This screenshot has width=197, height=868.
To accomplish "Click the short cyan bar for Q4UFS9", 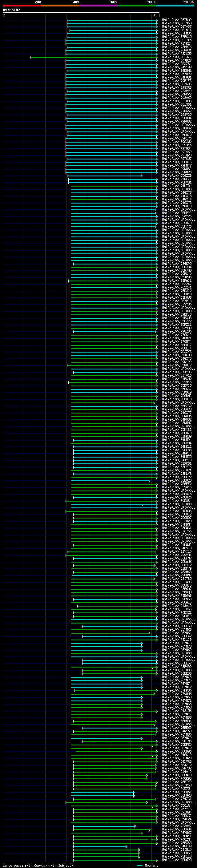I will [x=100, y=846].
